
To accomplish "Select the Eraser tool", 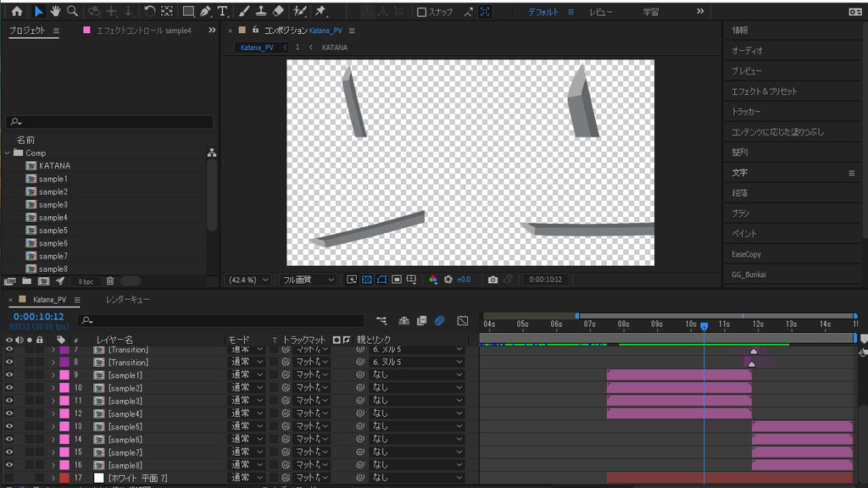I will pyautogui.click(x=278, y=11).
